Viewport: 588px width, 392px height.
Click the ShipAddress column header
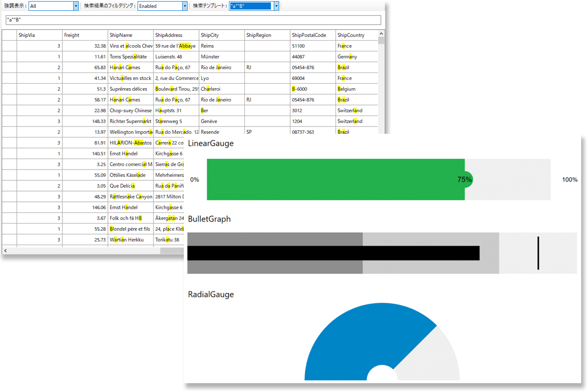(176, 35)
